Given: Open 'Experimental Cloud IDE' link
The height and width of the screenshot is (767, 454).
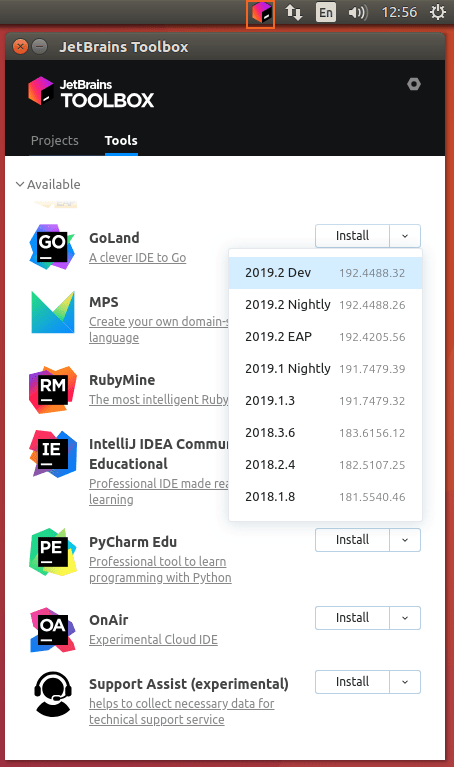Looking at the screenshot, I should (153, 639).
